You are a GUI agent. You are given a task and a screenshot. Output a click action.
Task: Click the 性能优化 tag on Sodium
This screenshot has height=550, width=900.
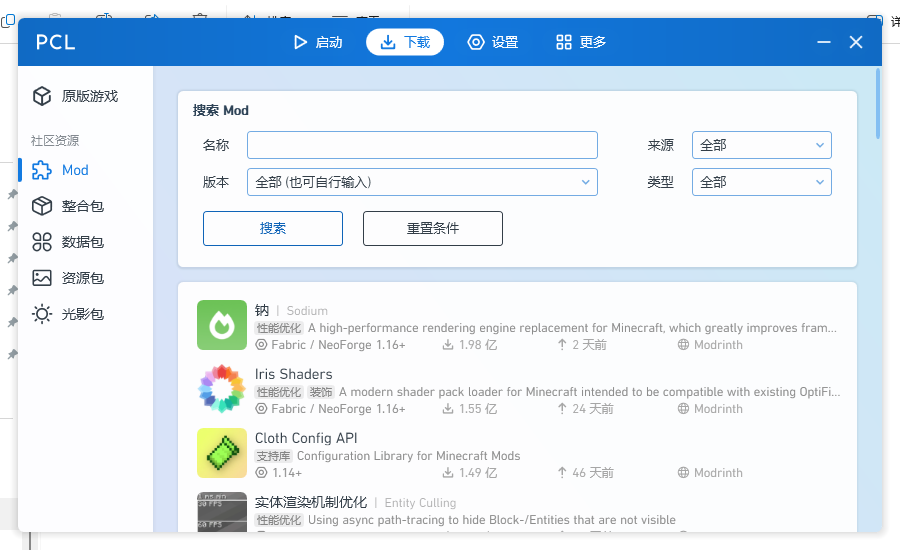point(278,328)
